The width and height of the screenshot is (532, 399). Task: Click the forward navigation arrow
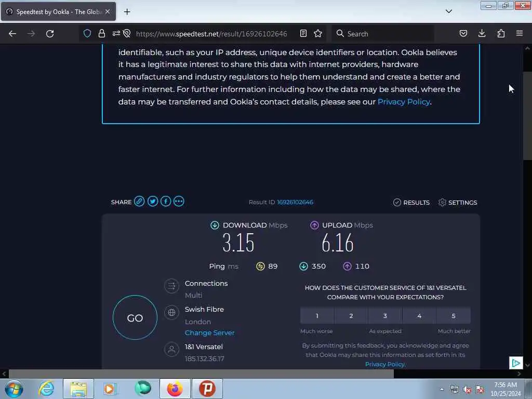[x=31, y=34]
